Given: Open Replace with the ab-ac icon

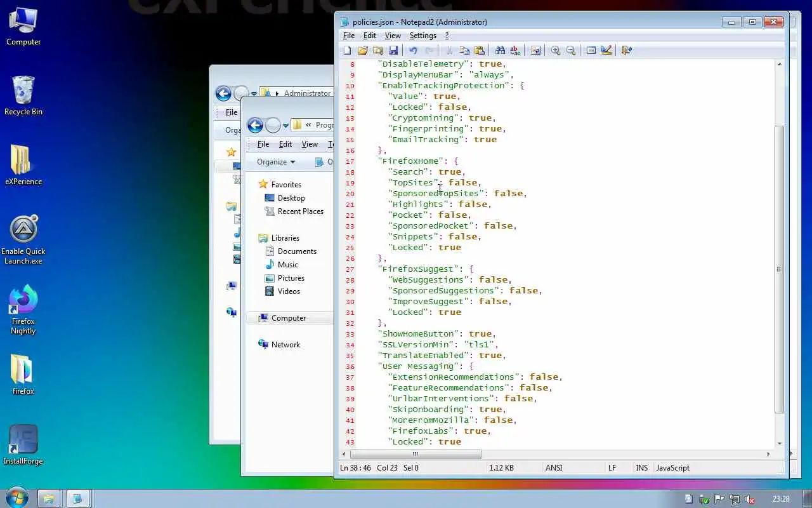Looking at the screenshot, I should 515,50.
